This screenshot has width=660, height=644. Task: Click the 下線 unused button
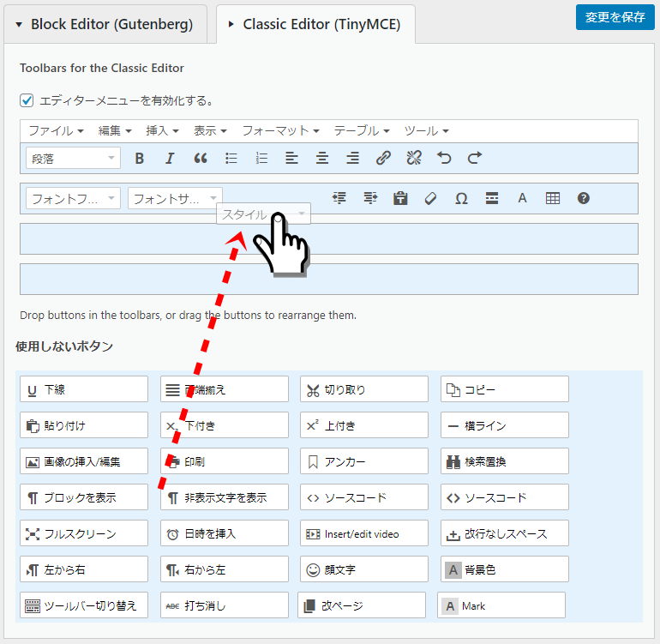[x=83, y=389]
